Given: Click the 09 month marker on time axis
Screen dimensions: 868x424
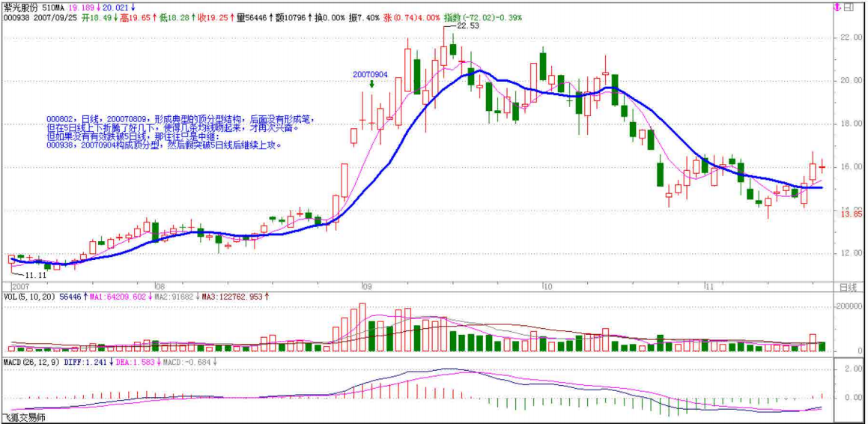Looking at the screenshot, I should pyautogui.click(x=365, y=287).
